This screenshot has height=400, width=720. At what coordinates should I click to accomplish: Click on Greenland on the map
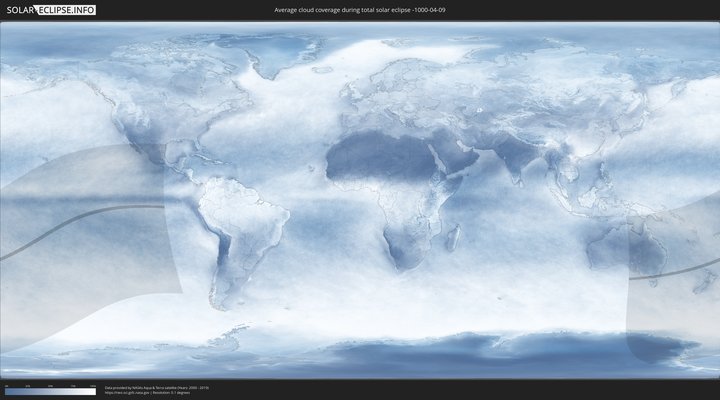coord(282,55)
